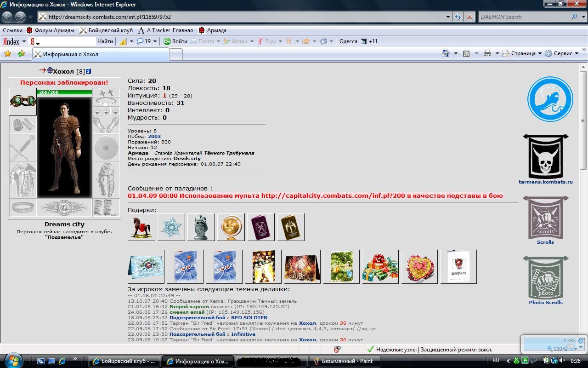Click the Photo Scrolls fist banner image
Image resolution: width=588 pixels, height=368 pixels.
coord(546,277)
